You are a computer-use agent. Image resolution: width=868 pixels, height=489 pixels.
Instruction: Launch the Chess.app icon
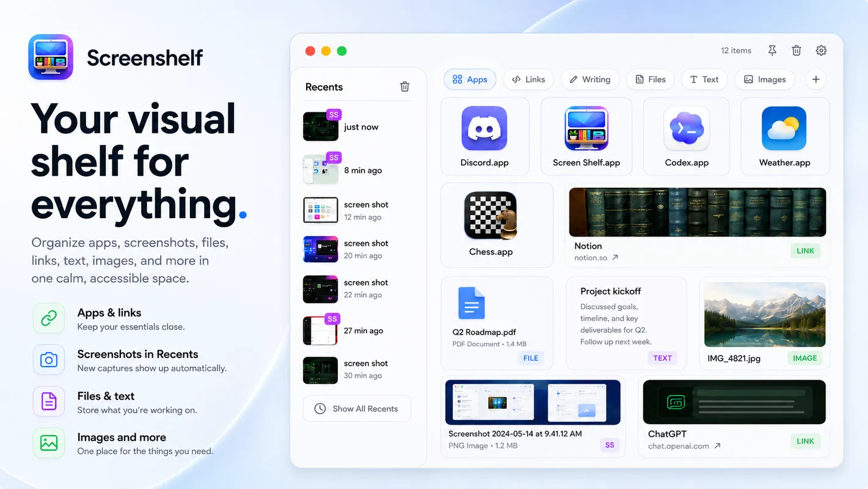tap(491, 215)
